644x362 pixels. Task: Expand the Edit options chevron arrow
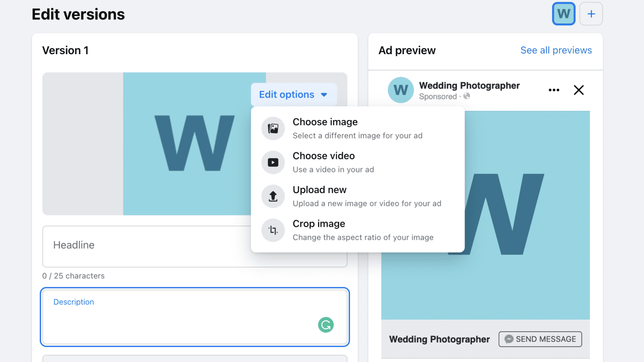pyautogui.click(x=324, y=95)
